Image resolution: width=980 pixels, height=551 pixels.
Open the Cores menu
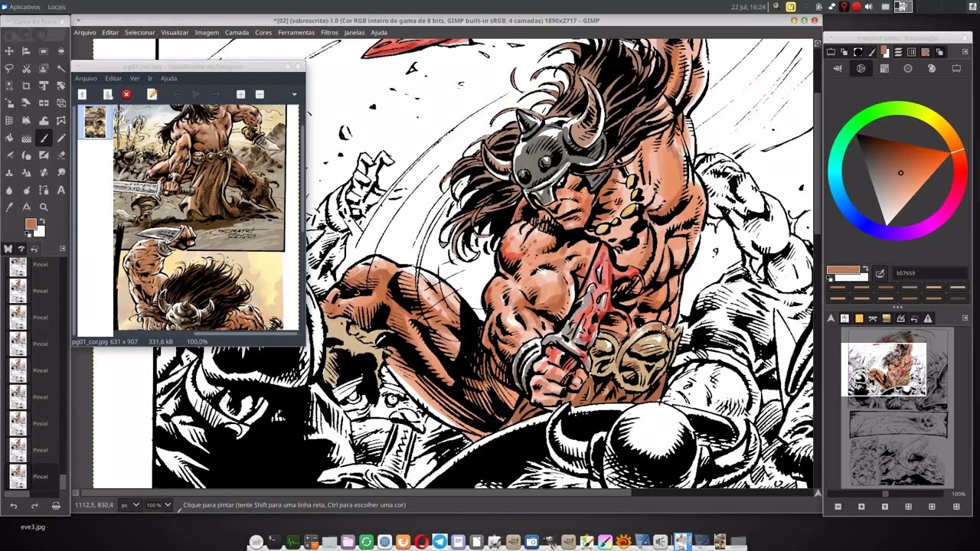[263, 32]
